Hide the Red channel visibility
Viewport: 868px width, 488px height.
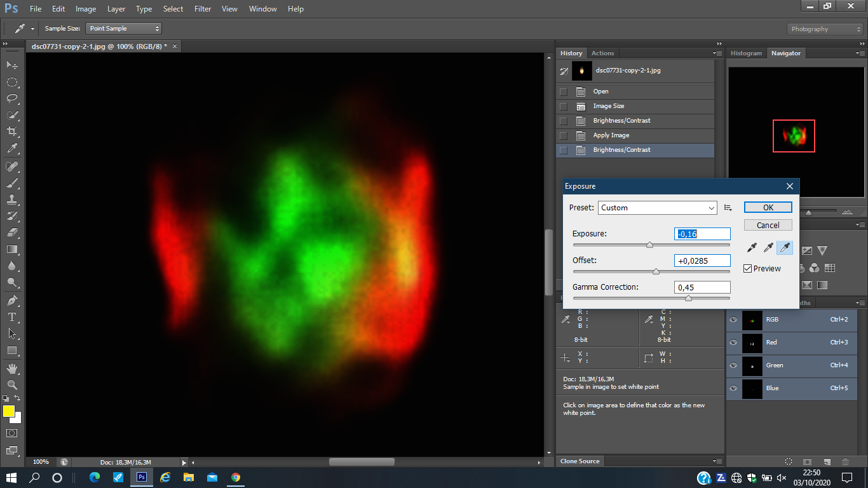pyautogui.click(x=733, y=342)
